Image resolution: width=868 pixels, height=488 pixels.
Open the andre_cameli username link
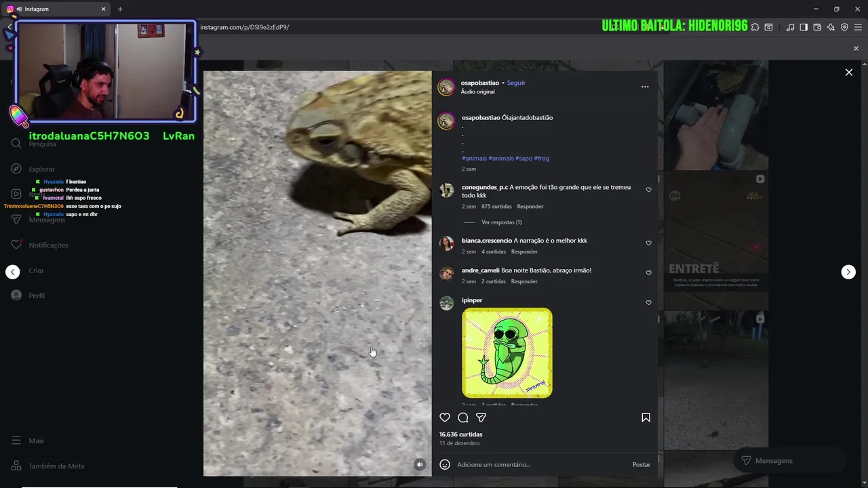click(481, 270)
